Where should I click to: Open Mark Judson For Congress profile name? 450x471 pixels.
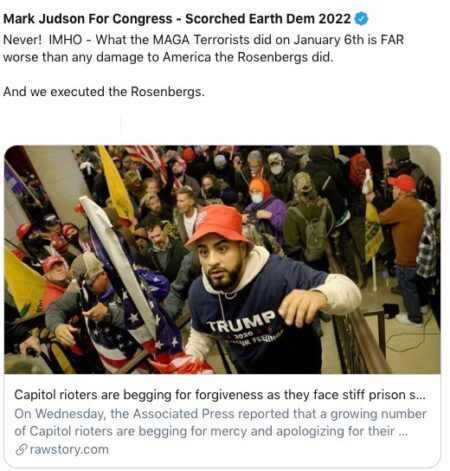(87, 19)
